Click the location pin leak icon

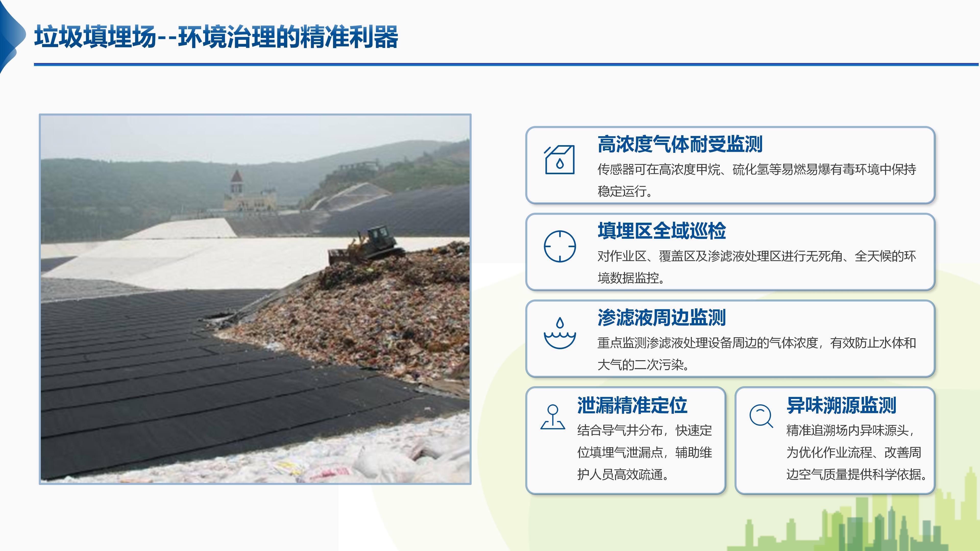[553, 417]
